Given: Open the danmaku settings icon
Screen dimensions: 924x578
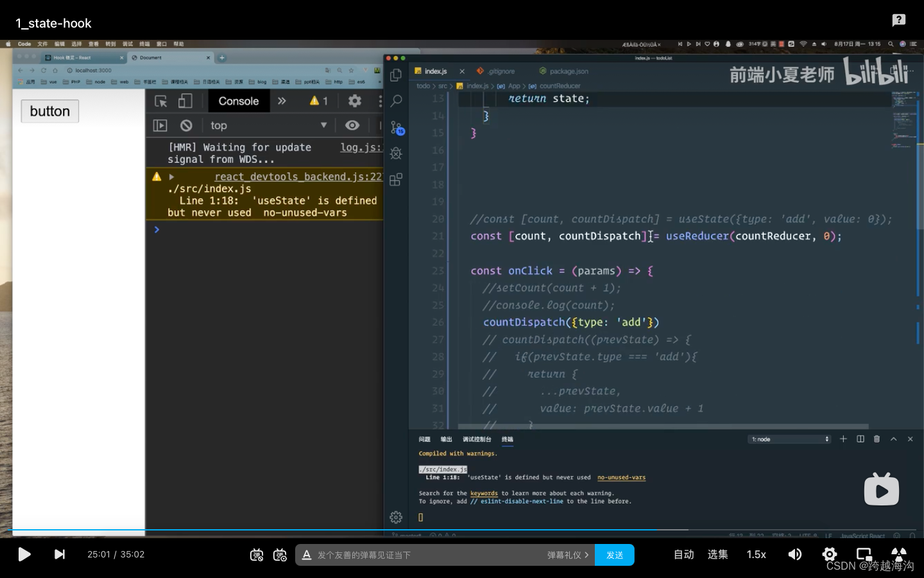Looking at the screenshot, I should pos(280,555).
